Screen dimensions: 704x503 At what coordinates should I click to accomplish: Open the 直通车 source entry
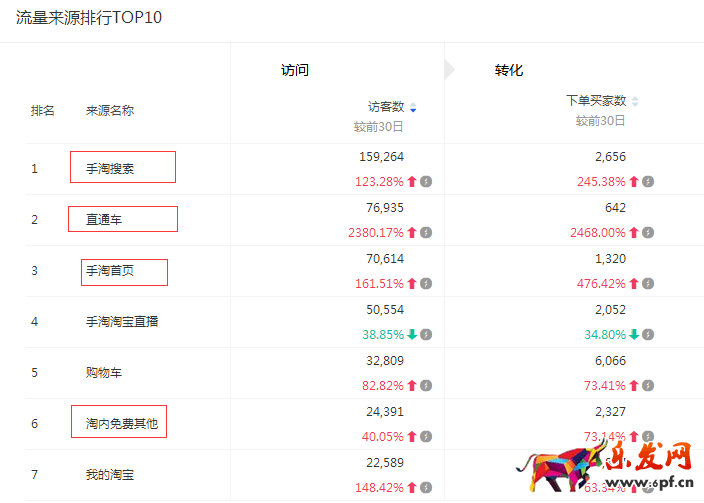click(x=104, y=220)
